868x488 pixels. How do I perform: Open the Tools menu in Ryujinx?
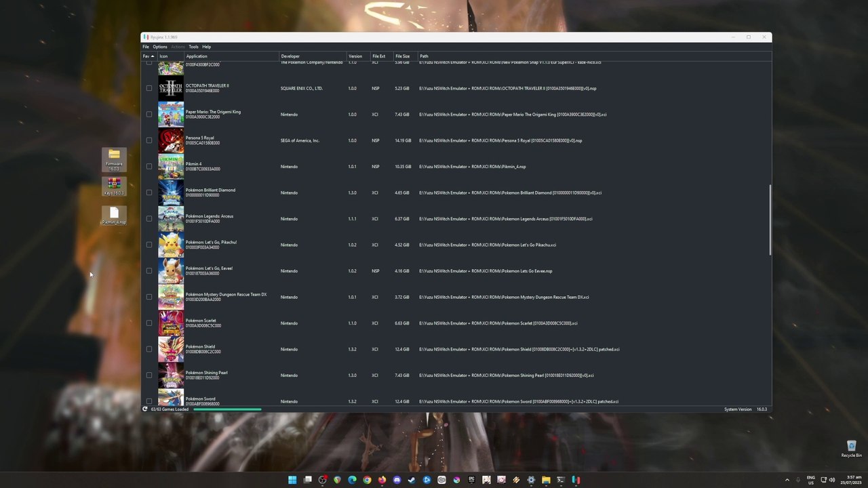point(193,47)
